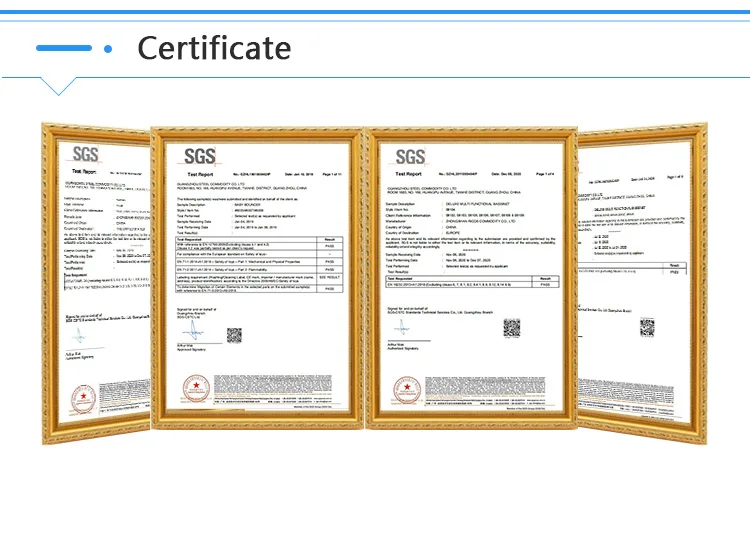Click the signature on the leftmost certificate
Image resolution: width=750 pixels, height=553 pixels.
[79, 335]
